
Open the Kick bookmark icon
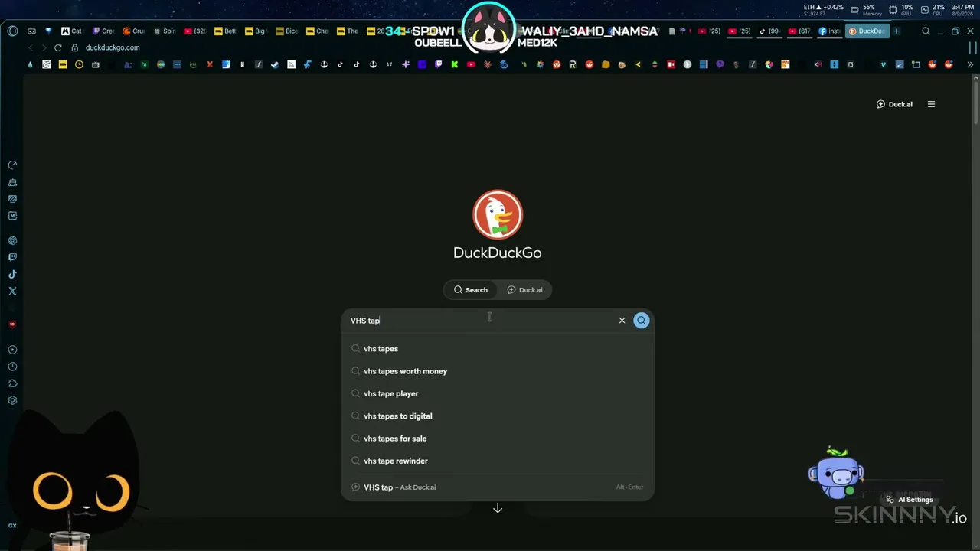click(455, 64)
